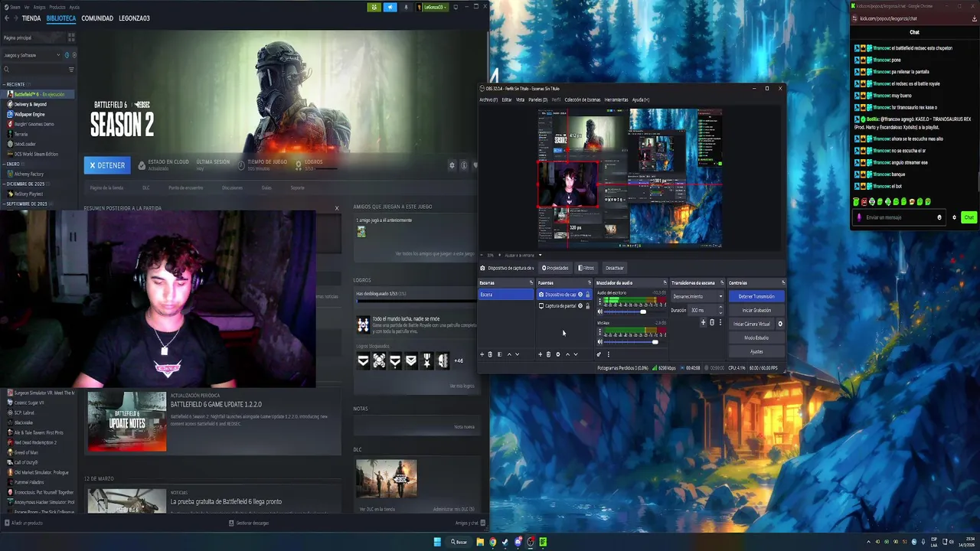Move selected source up in Fuentes panel

[x=567, y=354]
